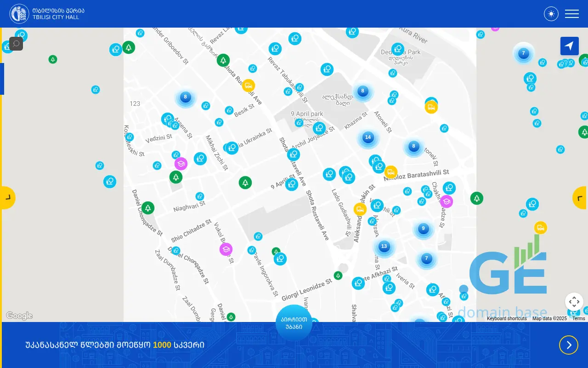
Task: Open the map search magnifier icon
Action: [x=16, y=44]
